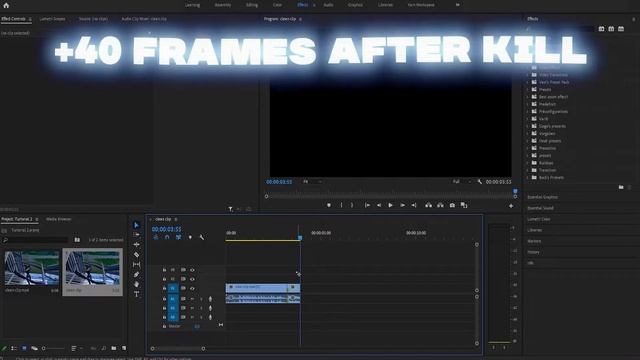Open the History panel

[533, 252]
